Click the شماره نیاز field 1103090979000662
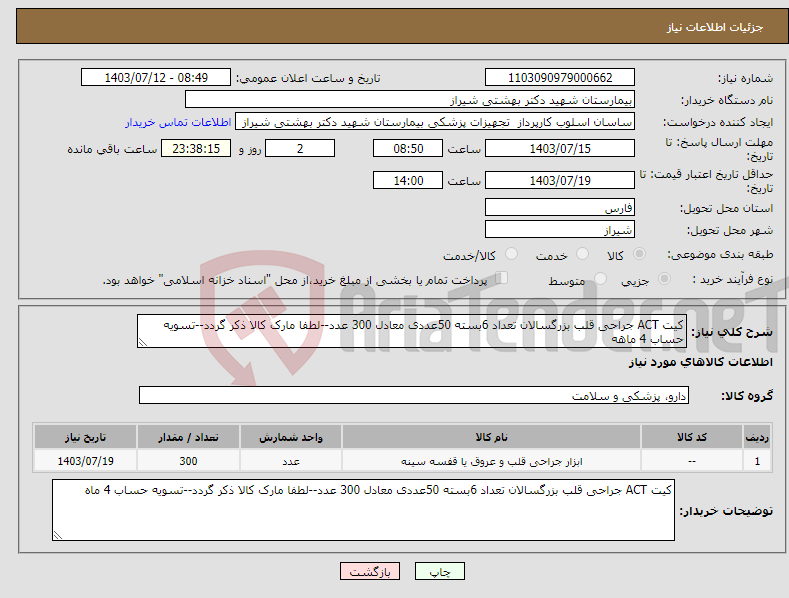789x598 pixels. pos(560,78)
